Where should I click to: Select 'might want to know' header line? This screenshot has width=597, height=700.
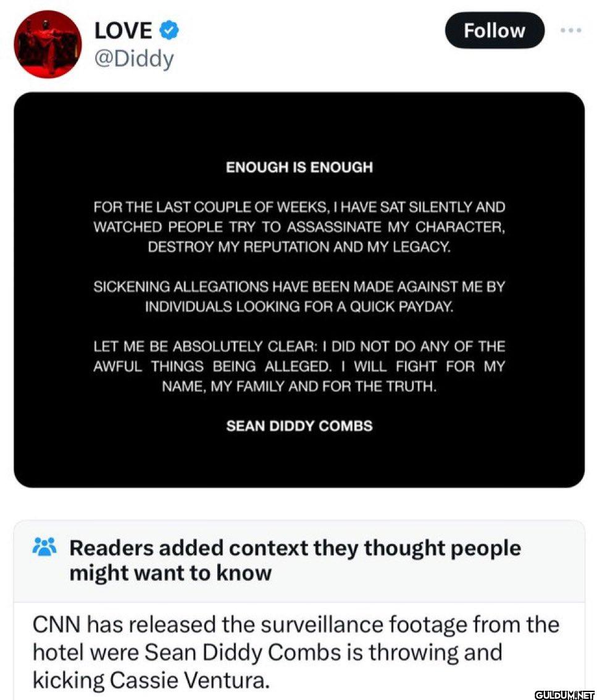point(170,573)
